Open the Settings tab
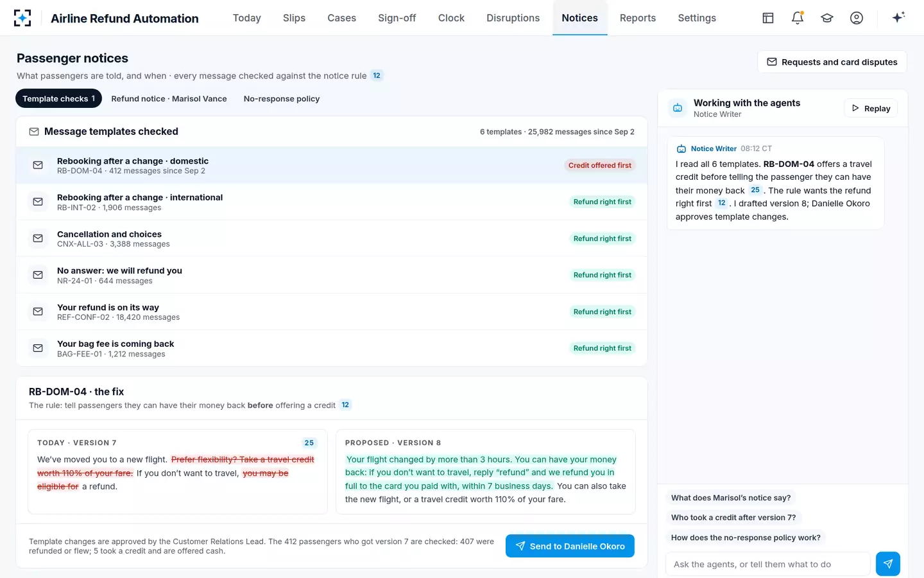Image resolution: width=924 pixels, height=578 pixels. (697, 18)
